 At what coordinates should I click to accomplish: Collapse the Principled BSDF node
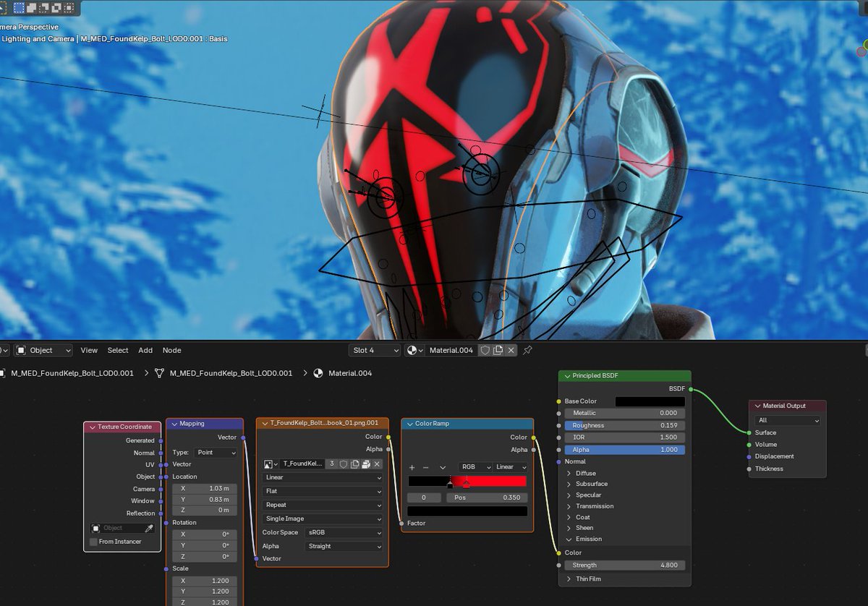(566, 376)
